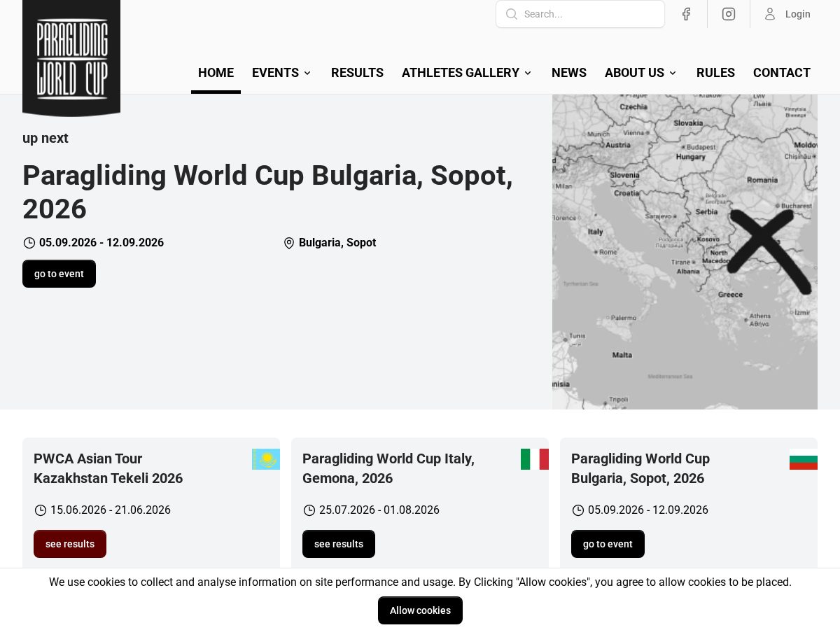Screen dimensions: 840x630
Task: Open Paragliding World Cup Italy, Gemona title
Action: coord(388,468)
